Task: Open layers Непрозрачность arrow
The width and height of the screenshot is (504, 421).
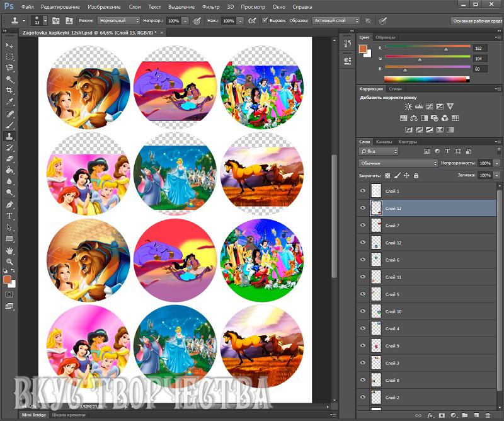Action: click(497, 163)
